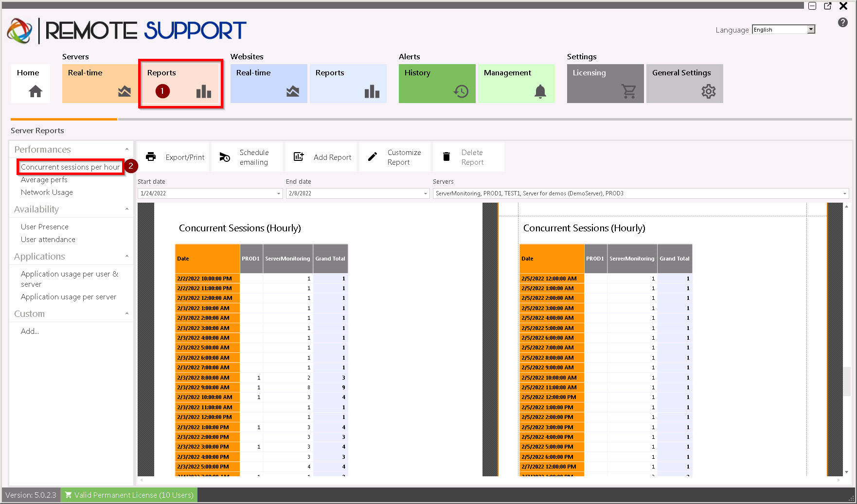Click Export/Print button label

[185, 157]
